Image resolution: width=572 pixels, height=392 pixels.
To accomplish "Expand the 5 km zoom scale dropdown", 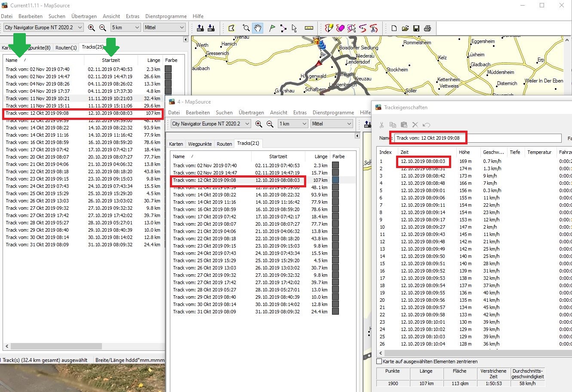I will click(x=126, y=28).
